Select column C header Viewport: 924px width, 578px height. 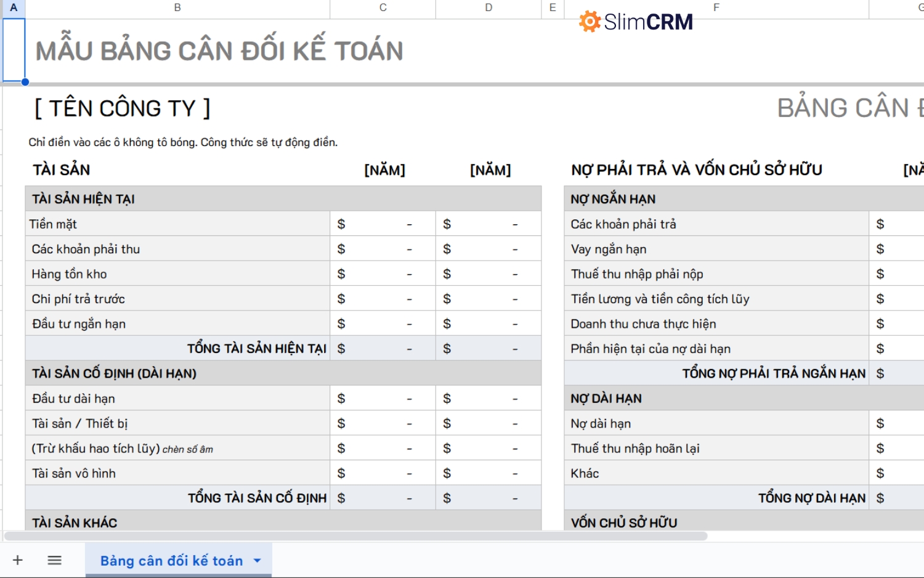[x=383, y=8]
